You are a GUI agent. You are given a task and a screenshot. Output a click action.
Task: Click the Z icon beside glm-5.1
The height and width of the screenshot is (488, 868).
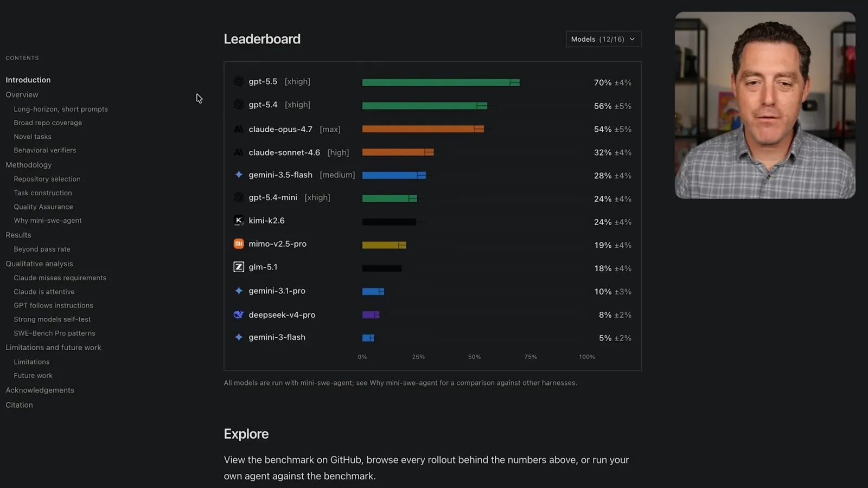tap(239, 267)
